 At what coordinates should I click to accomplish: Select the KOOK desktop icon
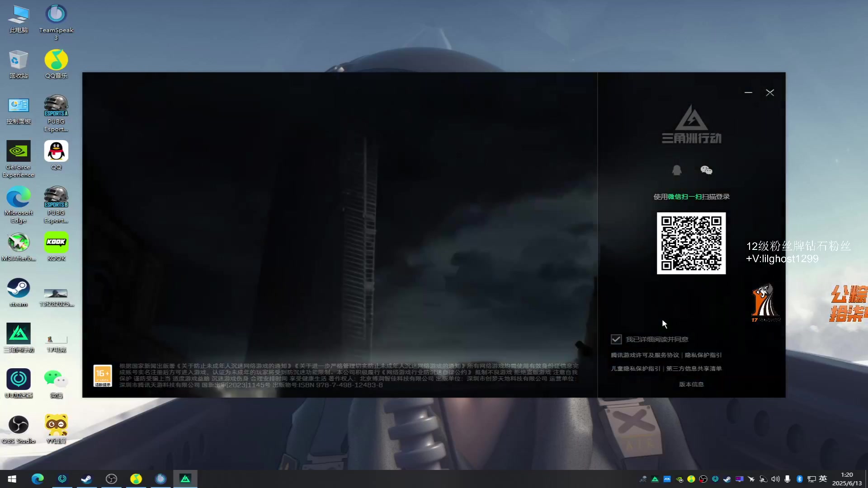click(56, 247)
